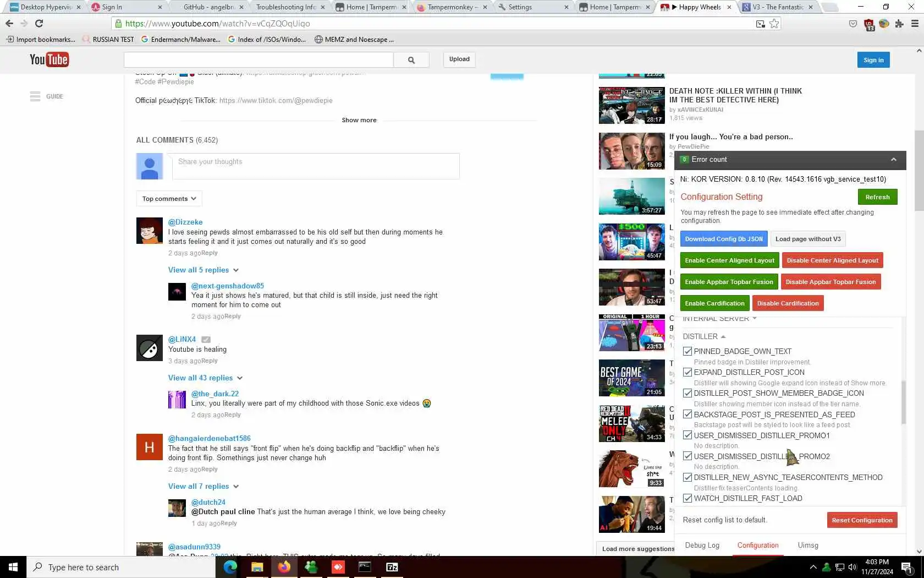Open Microsoft Edge from the taskbar
Viewport: 924px width, 578px height.
[x=230, y=567]
